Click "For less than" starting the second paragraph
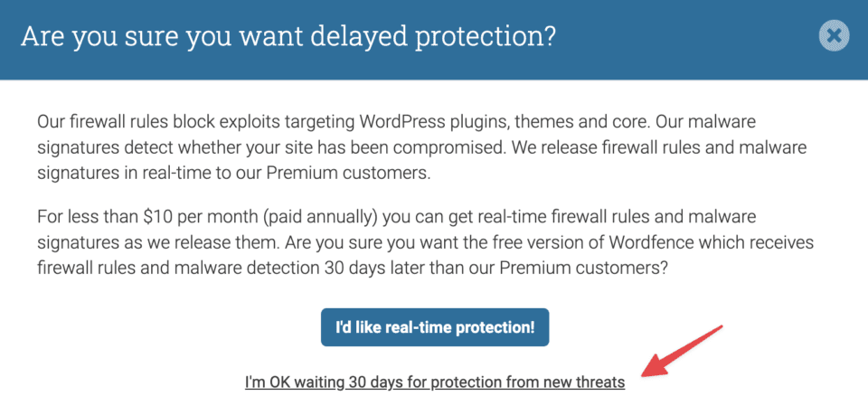 [x=81, y=217]
